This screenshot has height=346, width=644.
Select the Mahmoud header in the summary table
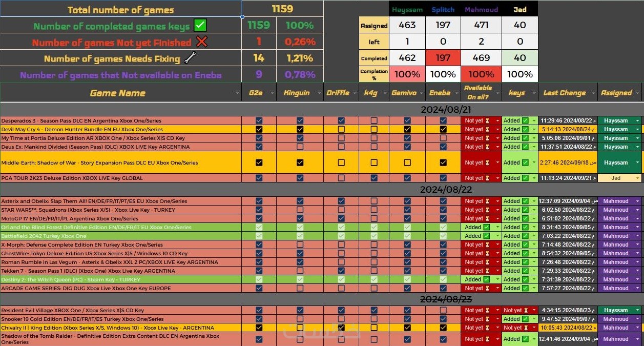(x=481, y=9)
